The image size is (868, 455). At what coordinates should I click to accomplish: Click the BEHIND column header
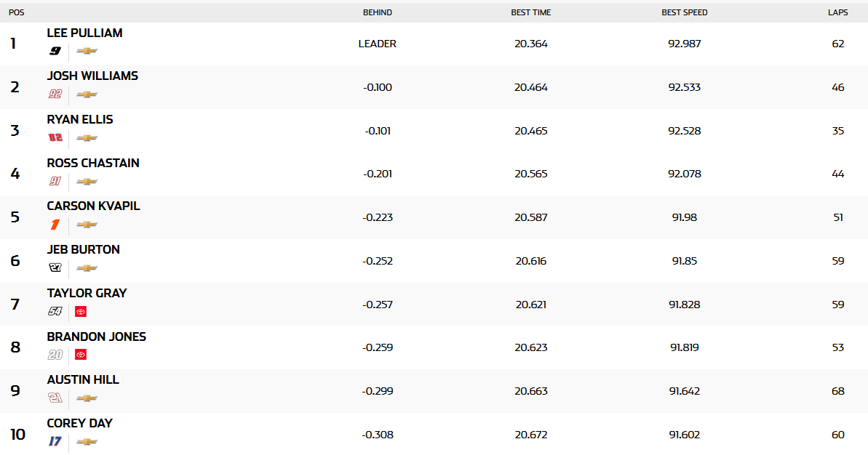click(377, 12)
